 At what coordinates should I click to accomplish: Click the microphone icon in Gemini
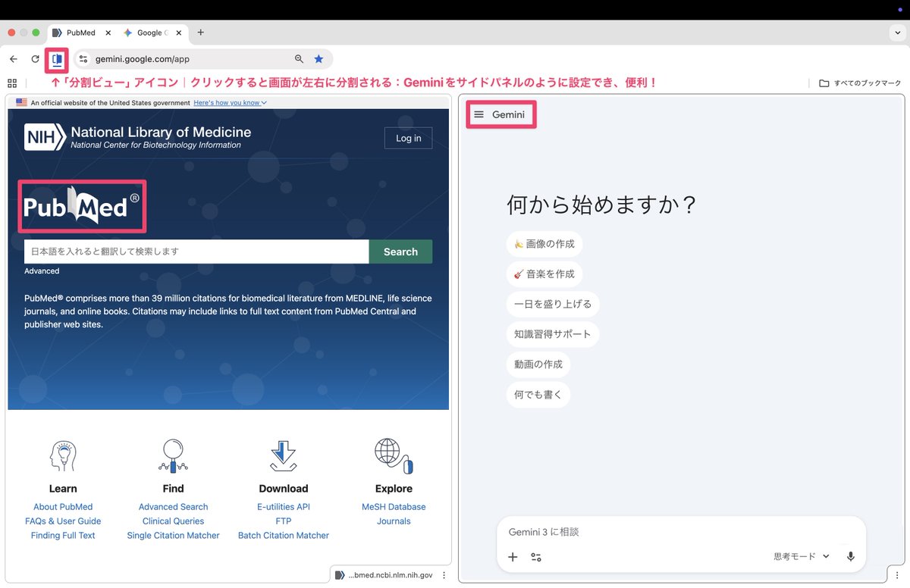pos(851,557)
